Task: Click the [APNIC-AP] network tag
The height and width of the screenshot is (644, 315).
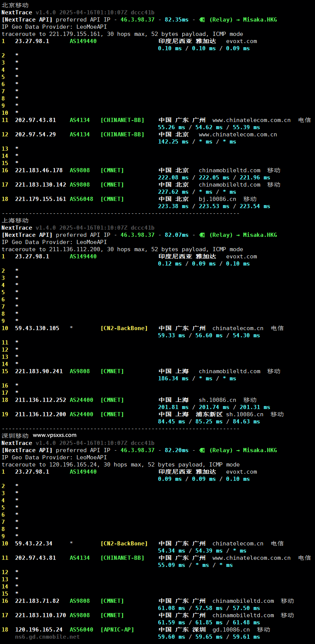Action: coord(117,630)
